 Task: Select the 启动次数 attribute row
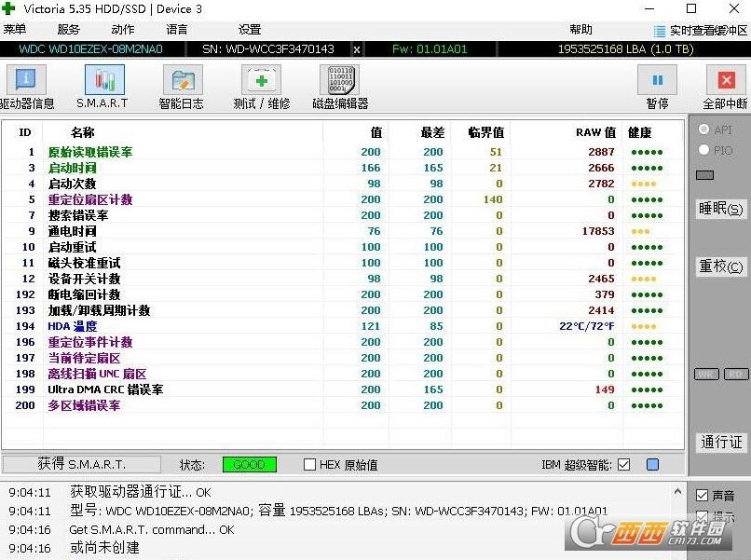click(343, 184)
